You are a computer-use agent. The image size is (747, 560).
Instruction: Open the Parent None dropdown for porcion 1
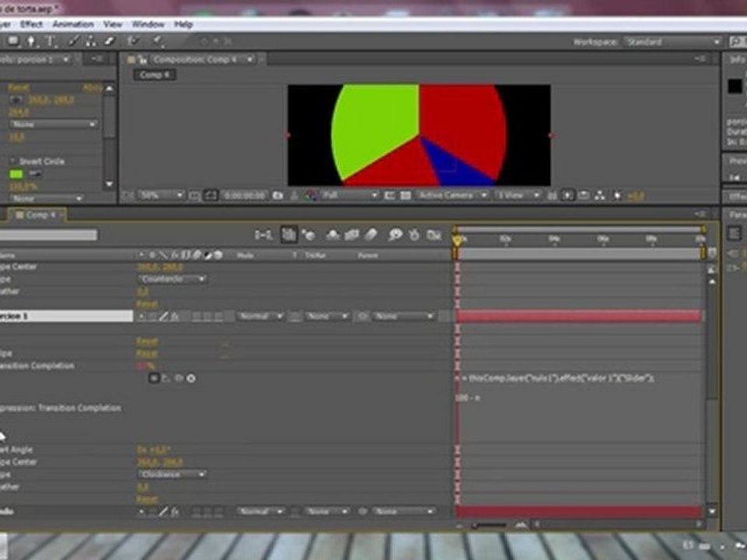404,317
